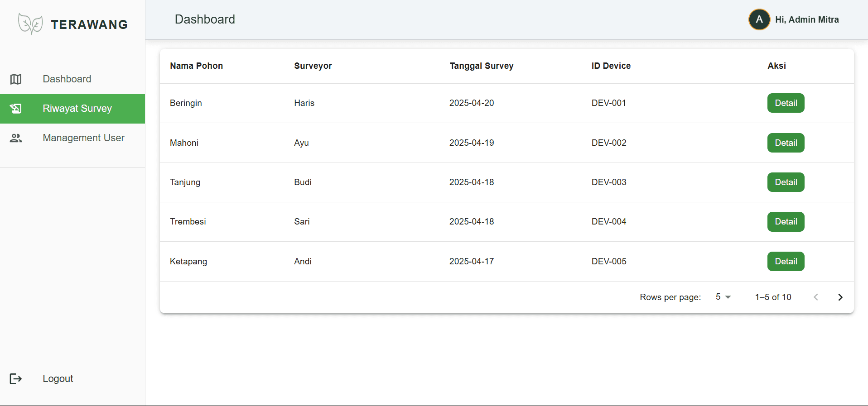Open the Dashboard menu item
The width and height of the screenshot is (868, 406).
(x=67, y=79)
